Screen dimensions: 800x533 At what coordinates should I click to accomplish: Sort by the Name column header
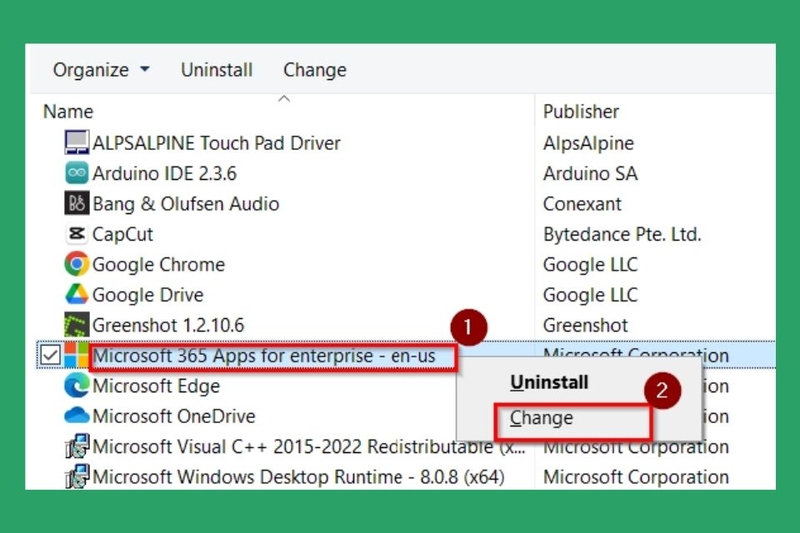[68, 111]
